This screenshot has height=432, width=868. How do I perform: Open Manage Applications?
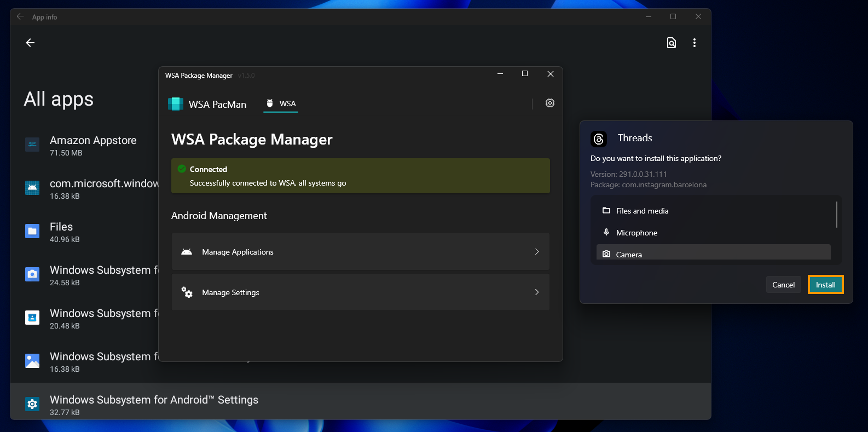click(361, 252)
